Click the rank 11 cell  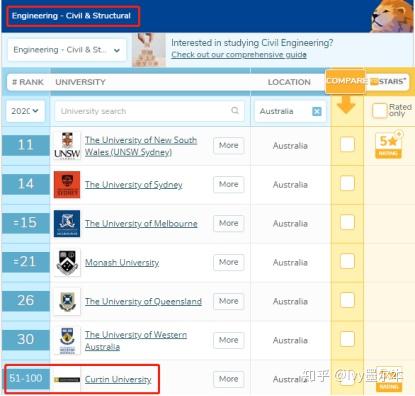(x=26, y=145)
